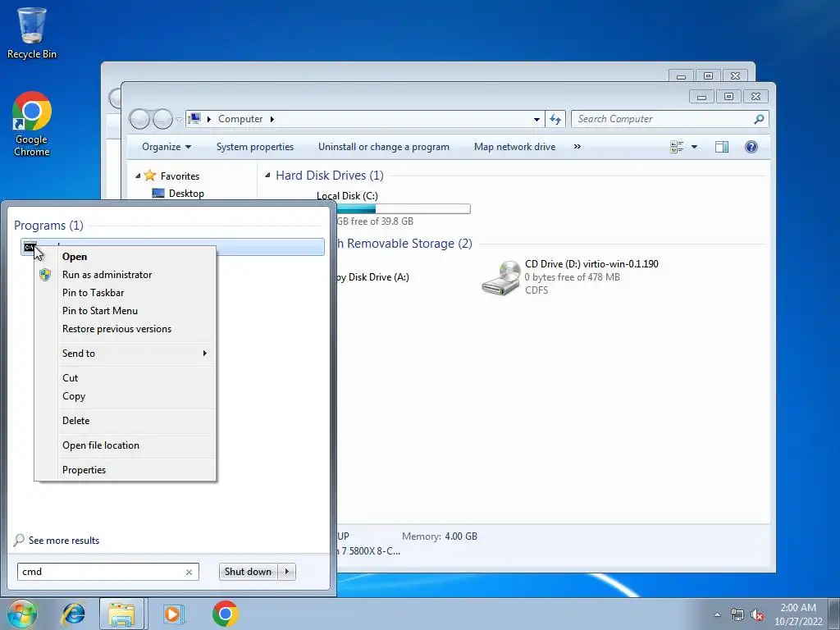Open the Send to submenu
840x630 pixels.
(126, 354)
